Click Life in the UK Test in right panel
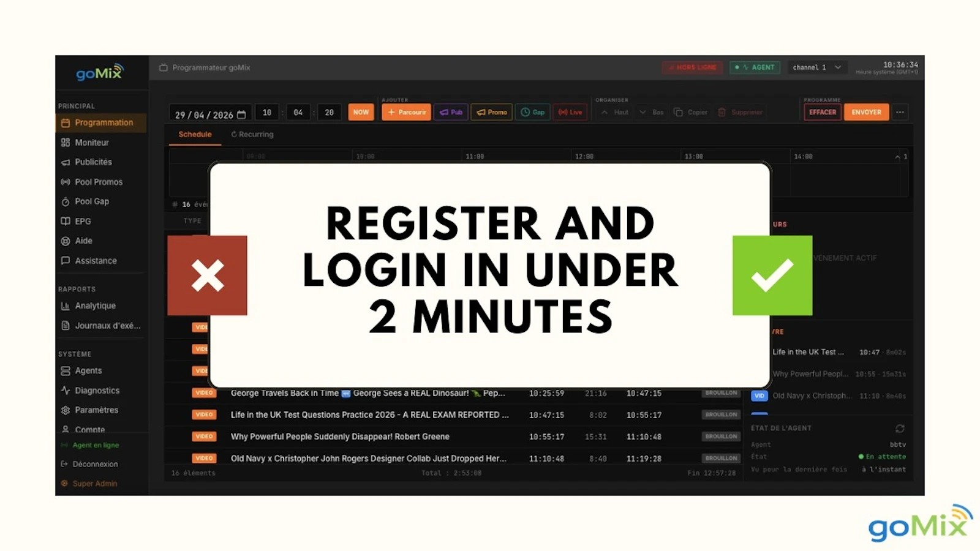The image size is (980, 551). [808, 352]
